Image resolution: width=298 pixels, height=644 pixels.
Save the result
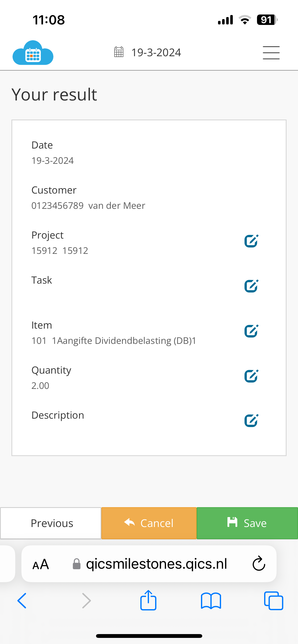point(247,523)
